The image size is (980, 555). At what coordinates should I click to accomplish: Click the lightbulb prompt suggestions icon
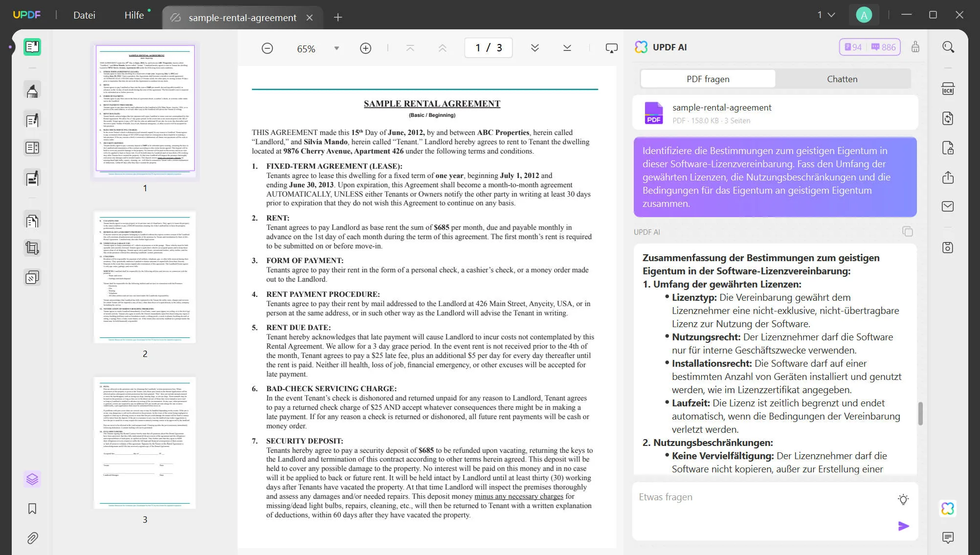pyautogui.click(x=903, y=499)
